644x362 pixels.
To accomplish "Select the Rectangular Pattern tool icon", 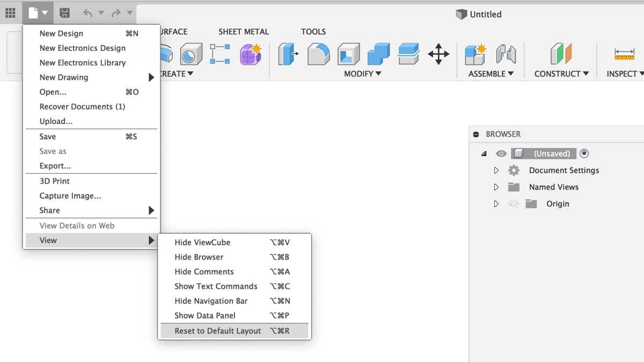I will click(220, 54).
